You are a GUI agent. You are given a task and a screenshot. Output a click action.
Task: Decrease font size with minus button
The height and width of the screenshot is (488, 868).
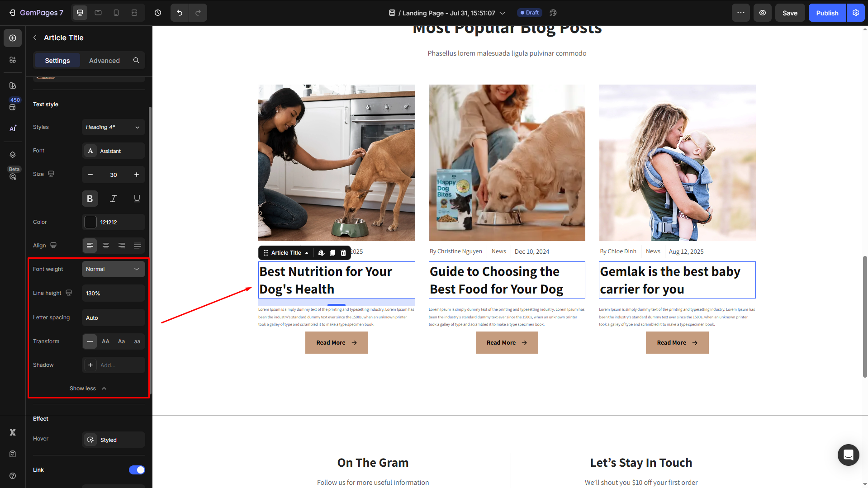pyautogui.click(x=90, y=175)
